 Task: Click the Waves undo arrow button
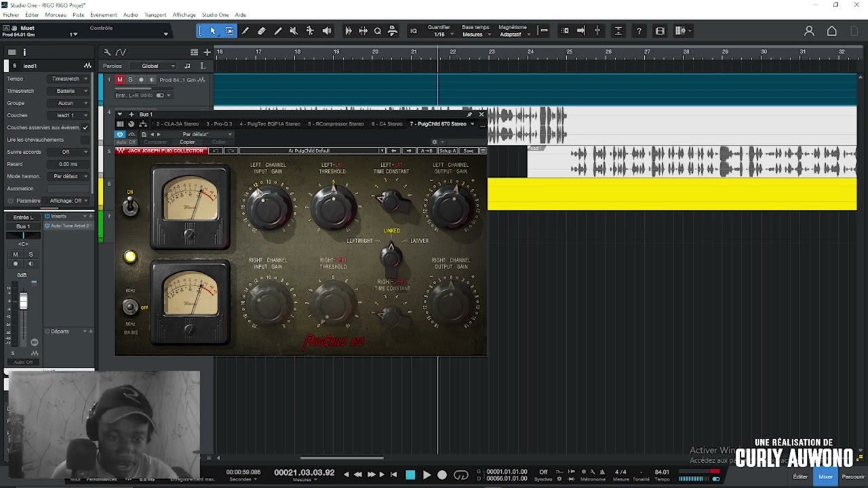(x=216, y=150)
